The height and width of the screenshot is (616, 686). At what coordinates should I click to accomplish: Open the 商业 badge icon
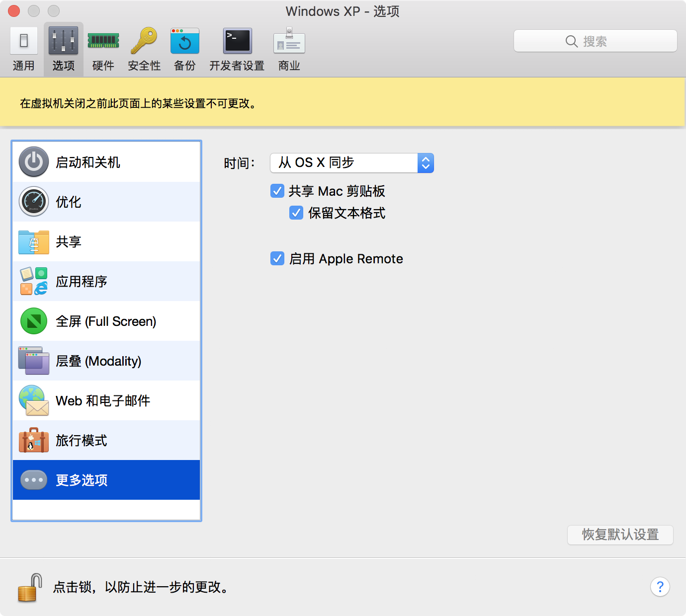(x=289, y=41)
